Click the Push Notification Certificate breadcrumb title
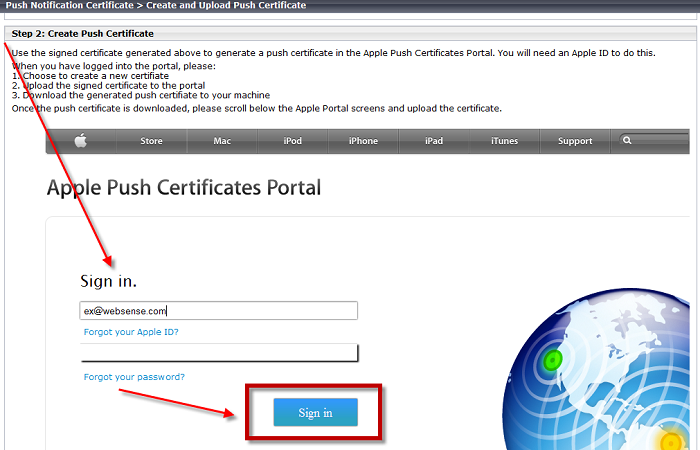 (x=156, y=5)
